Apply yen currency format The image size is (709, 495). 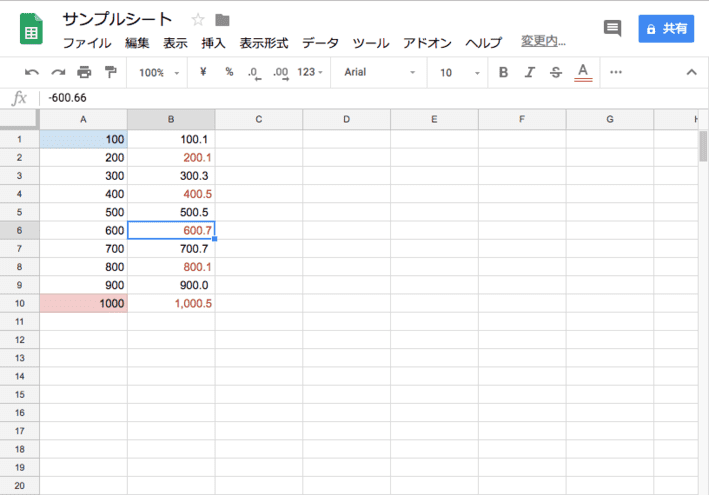(x=203, y=72)
